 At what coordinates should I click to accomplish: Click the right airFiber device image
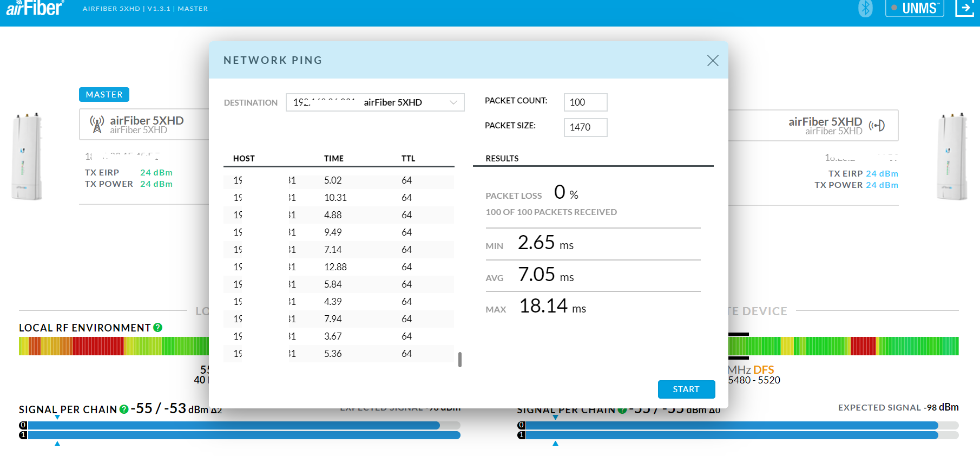(952, 157)
